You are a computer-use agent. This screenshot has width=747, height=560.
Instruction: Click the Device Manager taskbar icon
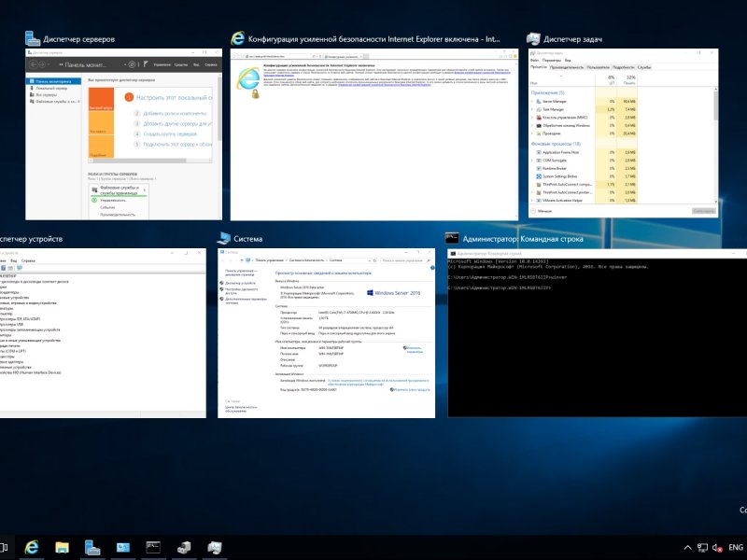[184, 547]
